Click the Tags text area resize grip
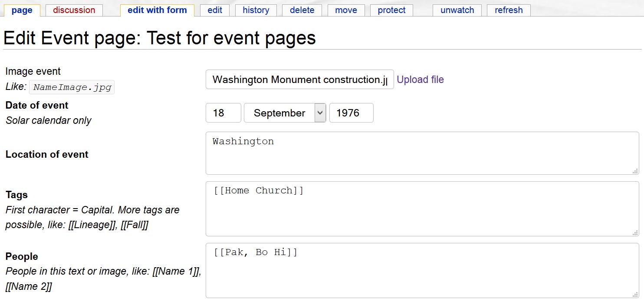The width and height of the screenshot is (644, 302). (635, 233)
